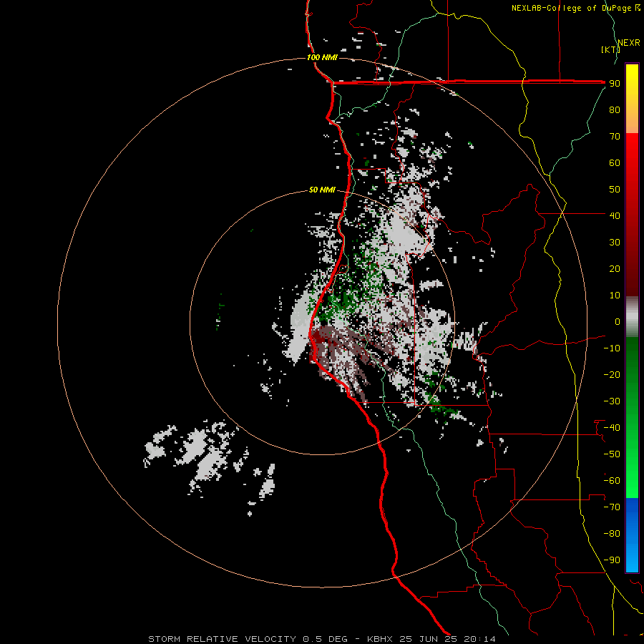Click the 0.5 DEG elevation text in the caption
644x644 pixels.
(326, 639)
